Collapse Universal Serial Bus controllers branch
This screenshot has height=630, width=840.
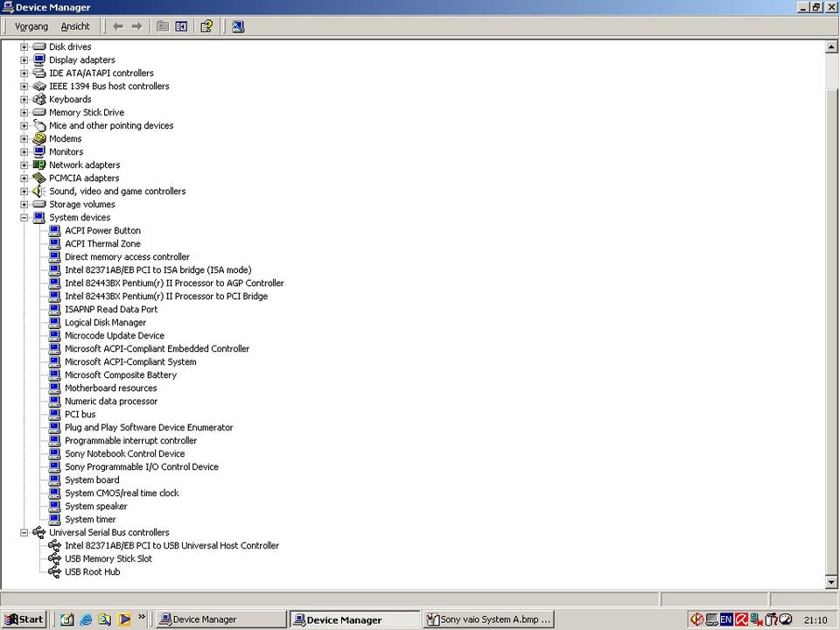pos(24,533)
